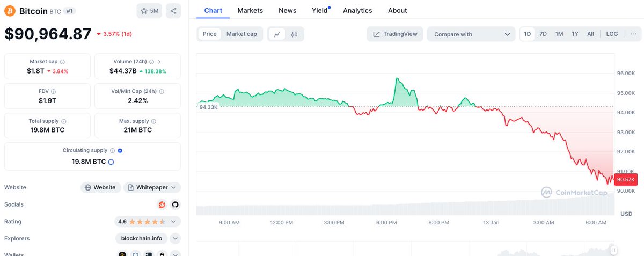Switch to the Markets tab
Image resolution: width=644 pixels, height=256 pixels.
tap(250, 10)
